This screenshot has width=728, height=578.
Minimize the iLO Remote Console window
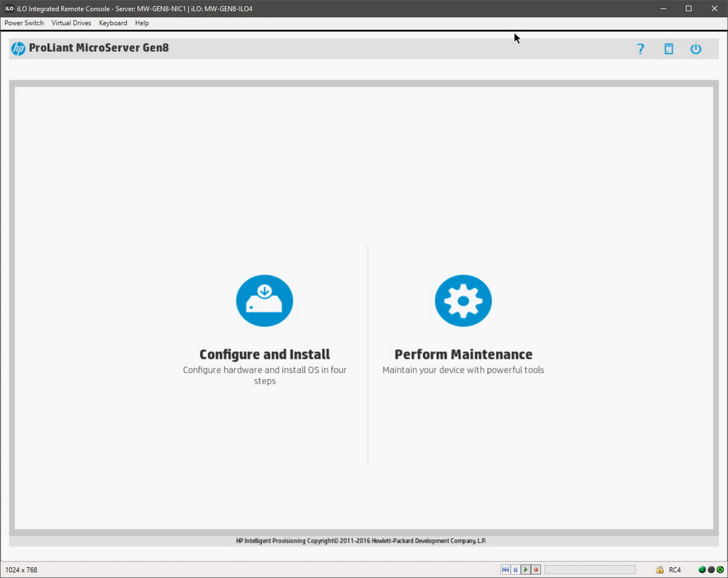click(x=663, y=9)
